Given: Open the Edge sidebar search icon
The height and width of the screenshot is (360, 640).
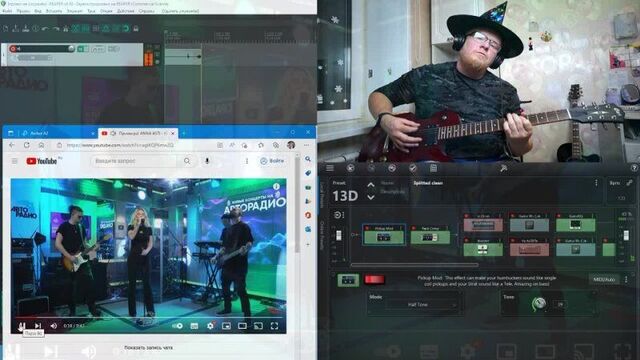Looking at the screenshot, I should [308, 159].
